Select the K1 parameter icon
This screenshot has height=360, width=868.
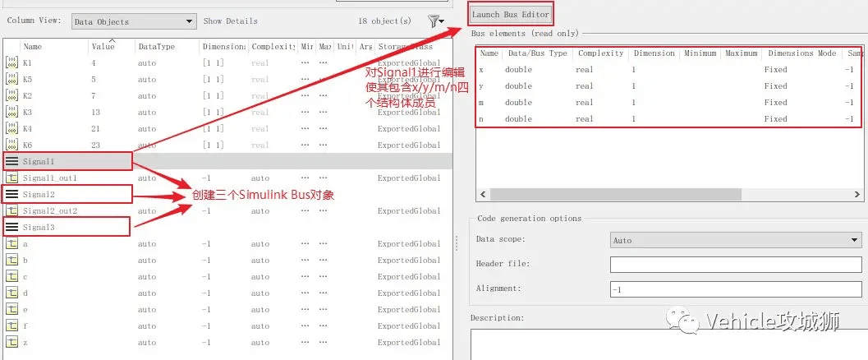coord(11,62)
